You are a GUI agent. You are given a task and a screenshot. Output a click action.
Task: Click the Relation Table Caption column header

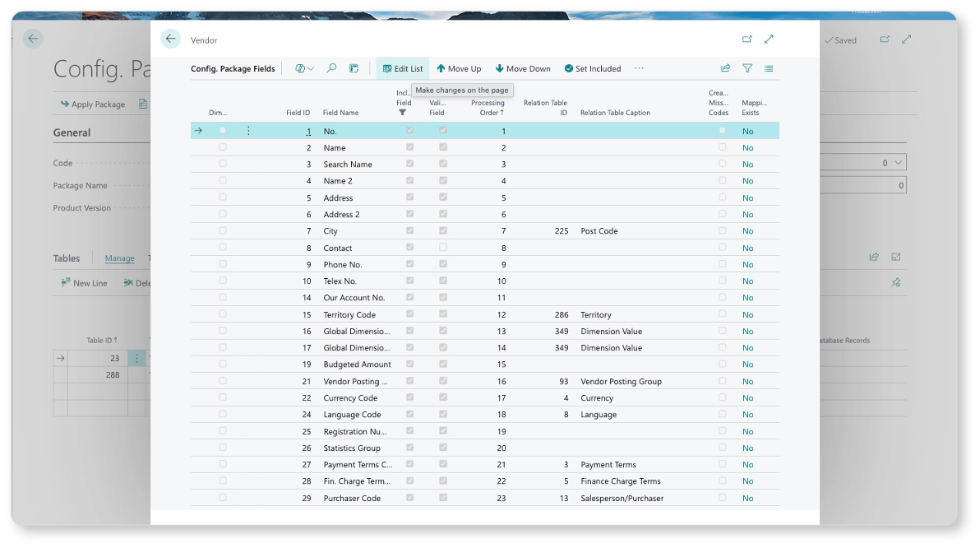pyautogui.click(x=615, y=113)
